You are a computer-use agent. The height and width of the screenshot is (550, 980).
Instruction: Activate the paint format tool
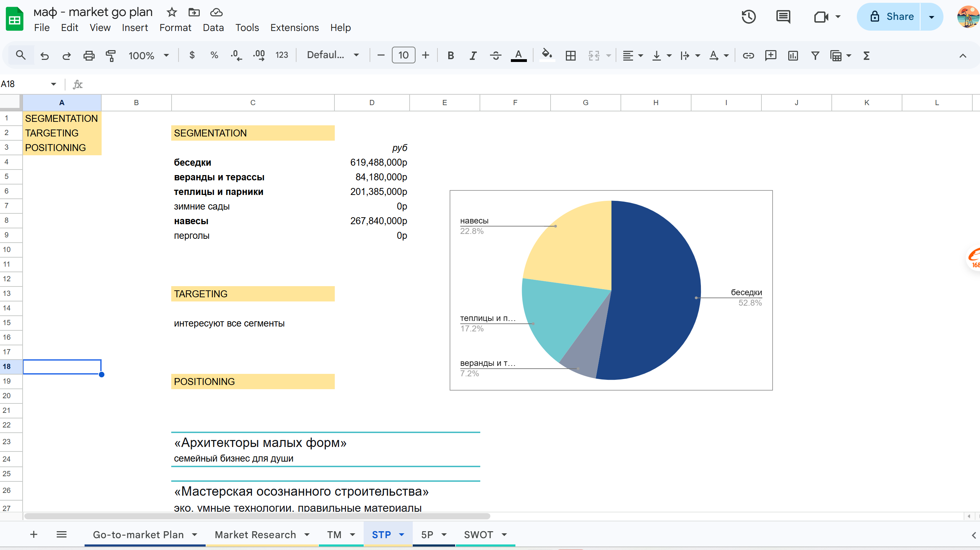[111, 56]
